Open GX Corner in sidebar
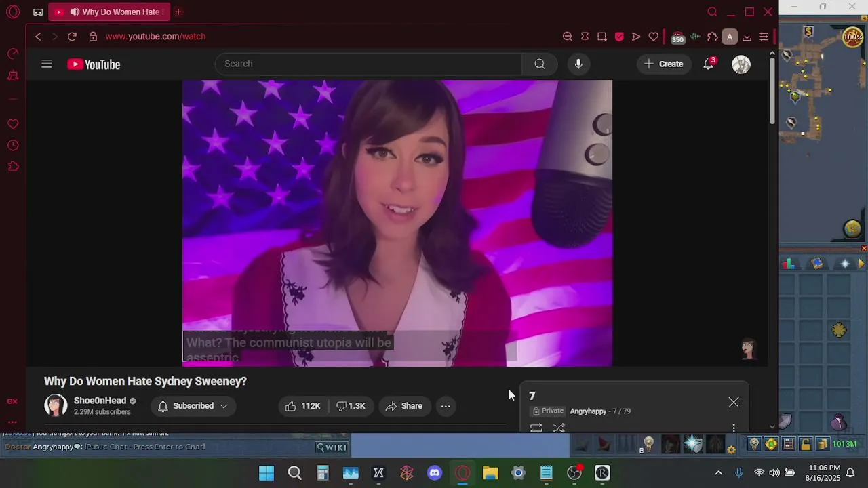 (x=12, y=401)
